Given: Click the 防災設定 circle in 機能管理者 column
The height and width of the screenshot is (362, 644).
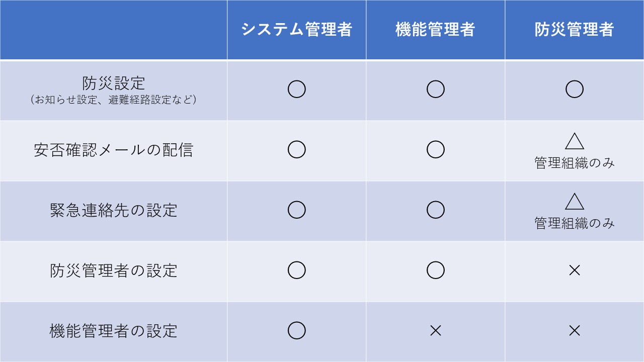Looking at the screenshot, I should (435, 89).
